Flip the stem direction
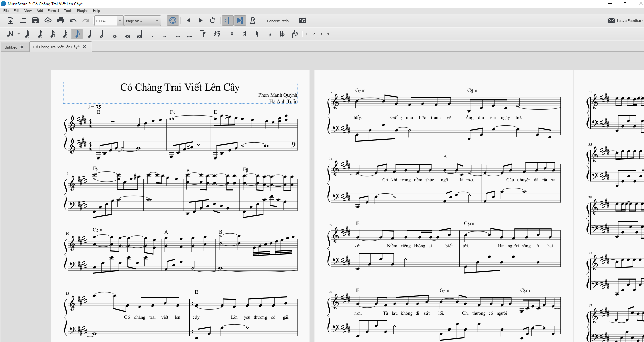 295,34
